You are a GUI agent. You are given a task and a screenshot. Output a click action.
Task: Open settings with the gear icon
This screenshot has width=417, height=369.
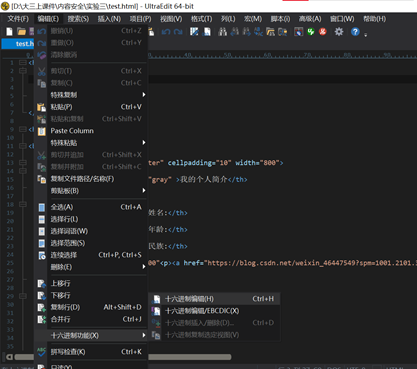click(339, 32)
